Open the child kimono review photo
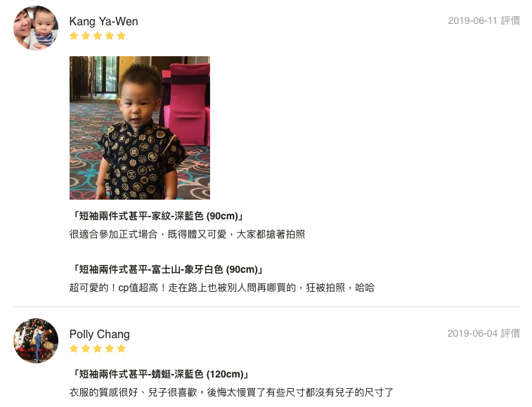The image size is (532, 407). (140, 128)
